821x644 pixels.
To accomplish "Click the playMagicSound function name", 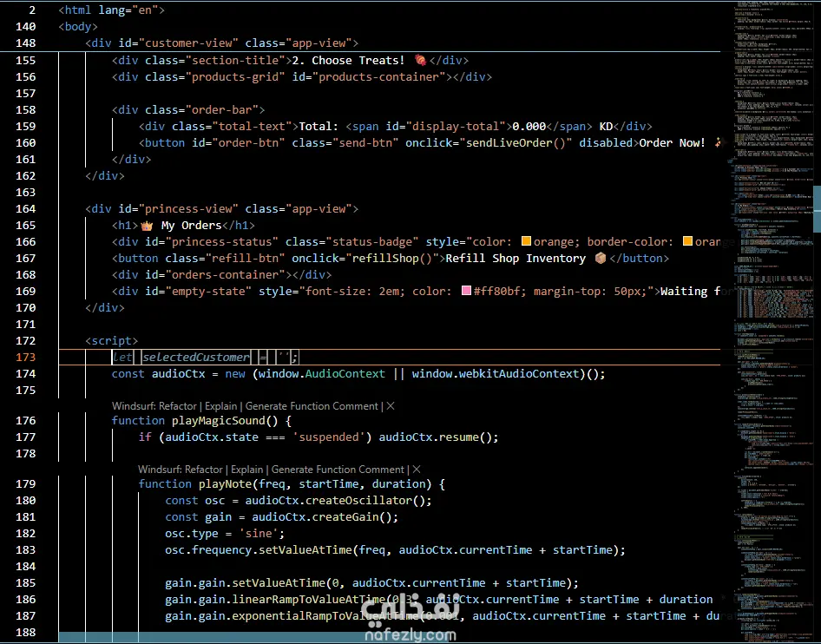I will (219, 420).
